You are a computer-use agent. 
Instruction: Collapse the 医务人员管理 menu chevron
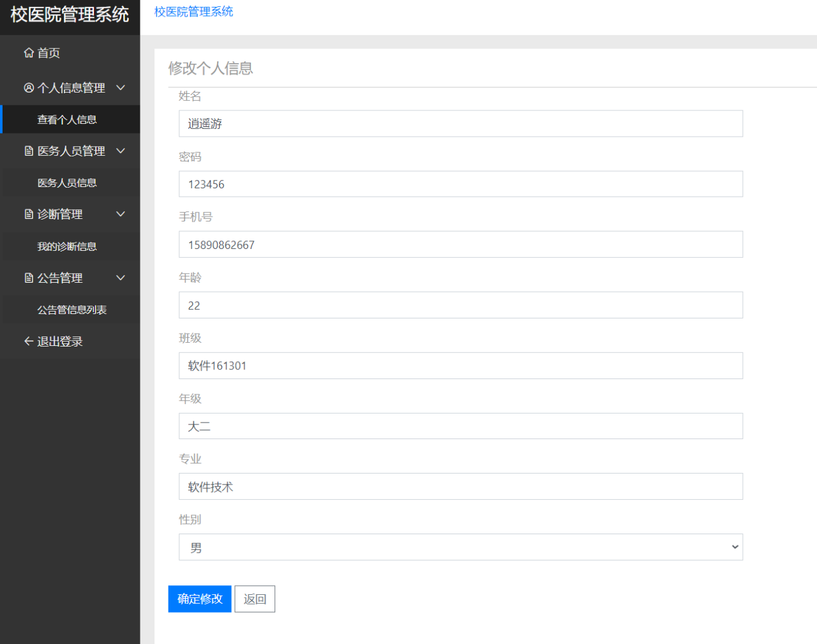pyautogui.click(x=121, y=151)
